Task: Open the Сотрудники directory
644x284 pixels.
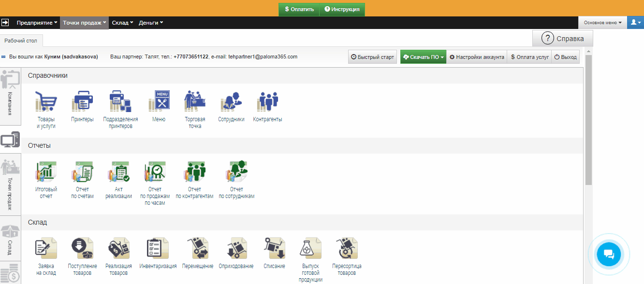Action: pos(231,102)
